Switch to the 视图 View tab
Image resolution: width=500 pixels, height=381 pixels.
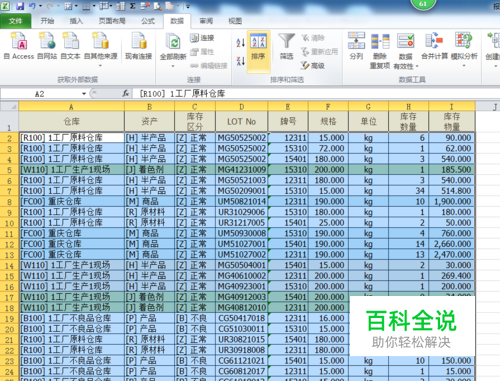click(235, 21)
